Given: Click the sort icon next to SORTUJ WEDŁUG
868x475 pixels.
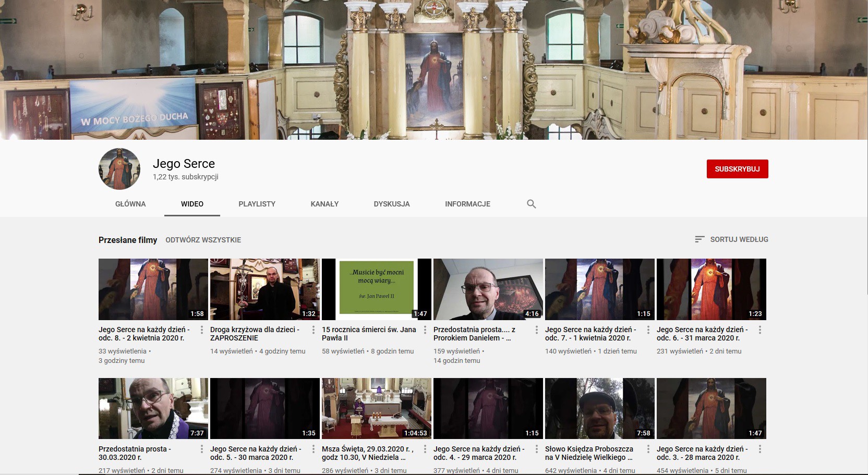Looking at the screenshot, I should (699, 239).
